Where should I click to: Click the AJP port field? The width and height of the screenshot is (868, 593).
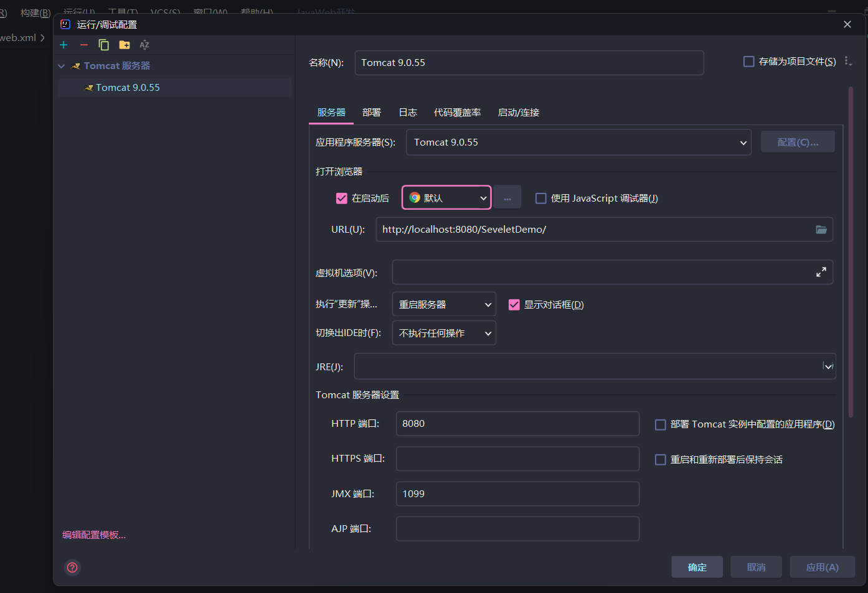tap(517, 529)
